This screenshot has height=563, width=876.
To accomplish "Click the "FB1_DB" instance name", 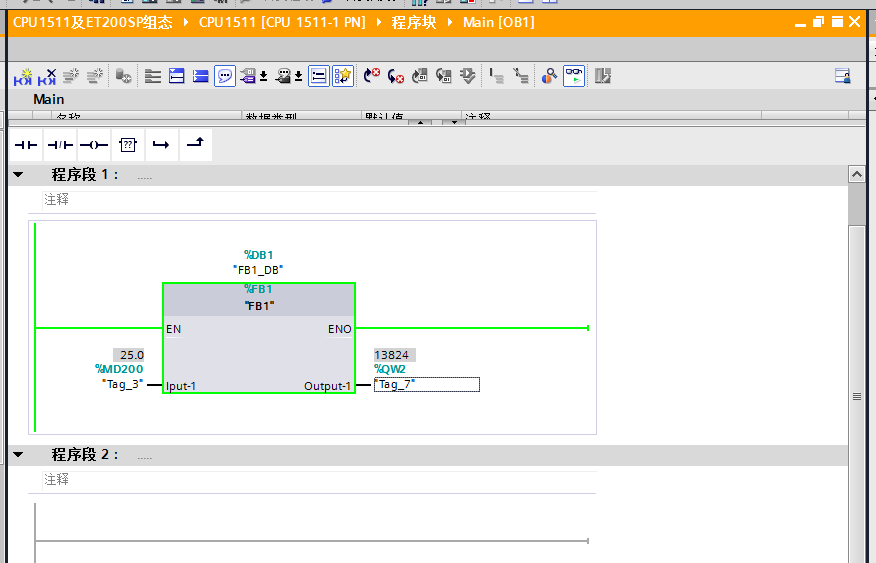I will pos(258,270).
